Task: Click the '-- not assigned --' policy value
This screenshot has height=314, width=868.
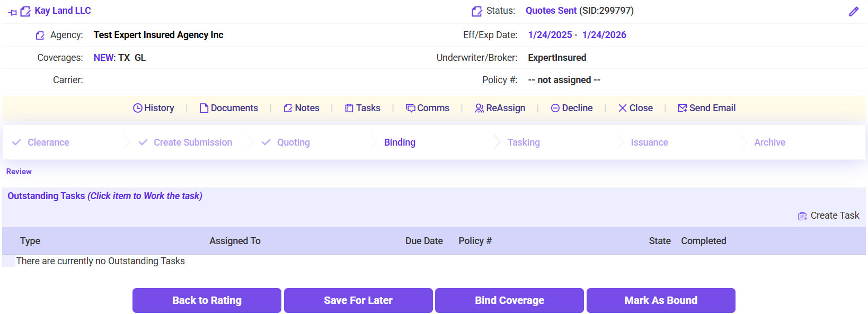Action: pyautogui.click(x=564, y=80)
